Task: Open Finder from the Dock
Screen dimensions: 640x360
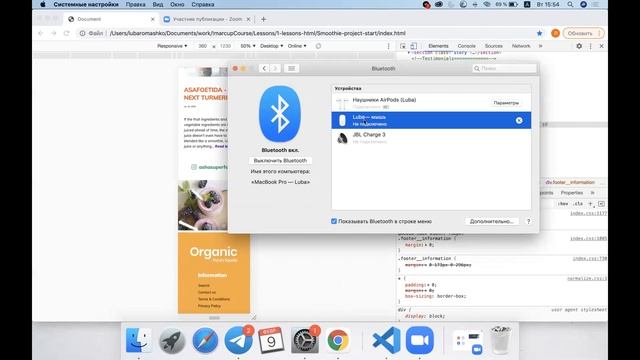Action: tap(139, 340)
